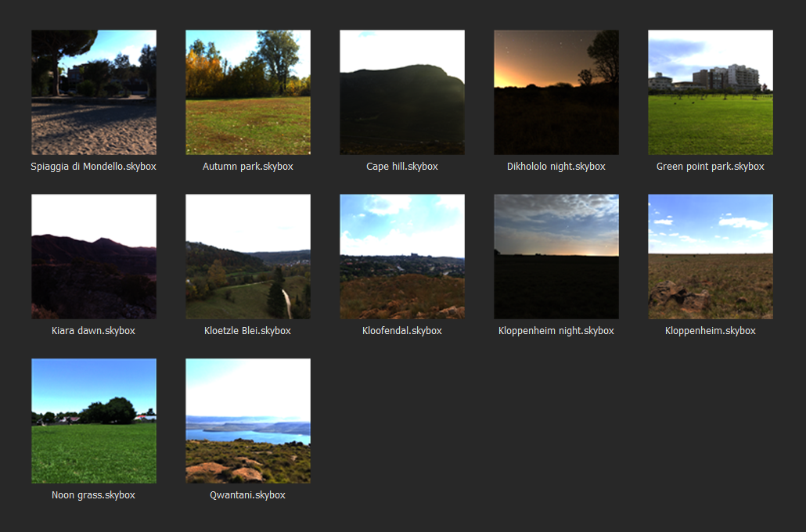Click the 'Spiaggia di Mondello.skybox' file name
Screen dimensions: 806x532
click(93, 167)
